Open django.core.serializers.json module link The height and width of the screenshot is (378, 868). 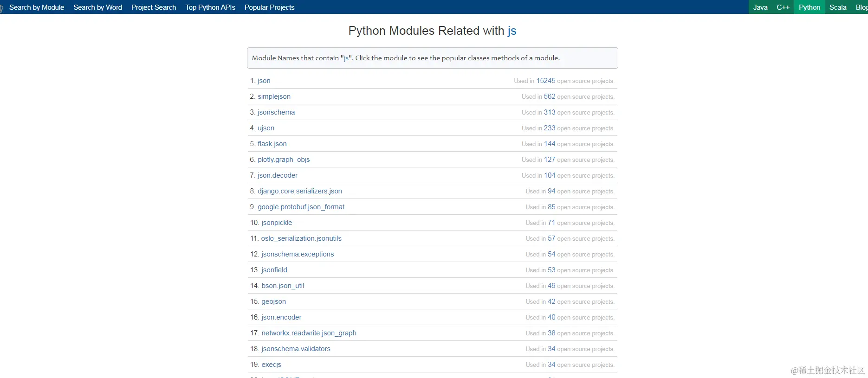tap(300, 191)
